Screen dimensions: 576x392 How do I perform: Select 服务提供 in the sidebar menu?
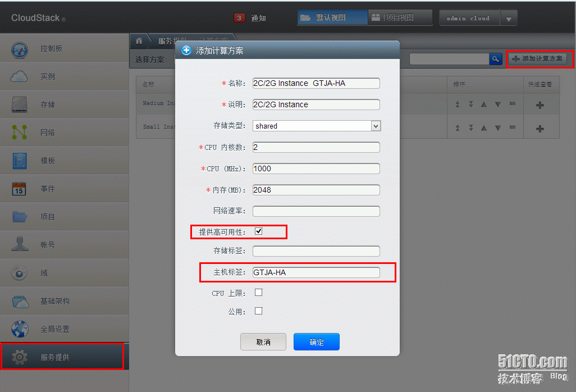click(x=65, y=357)
